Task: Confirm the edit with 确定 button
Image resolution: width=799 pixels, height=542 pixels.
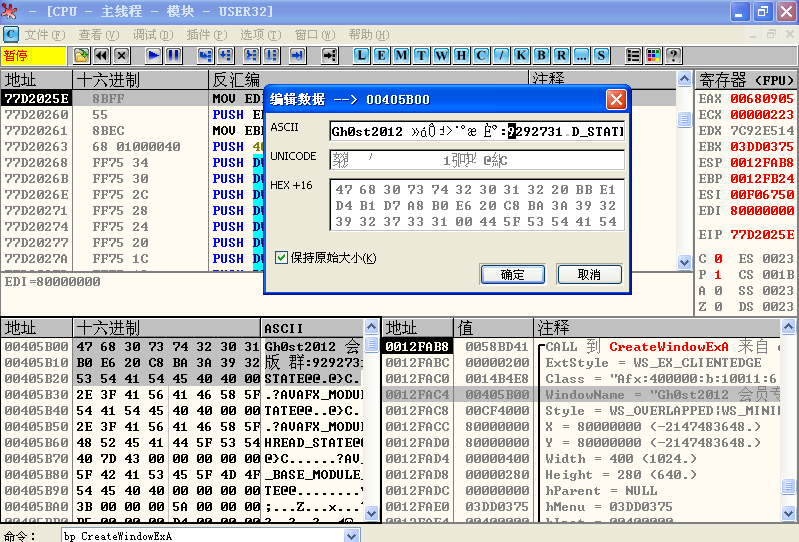Action: click(x=513, y=275)
